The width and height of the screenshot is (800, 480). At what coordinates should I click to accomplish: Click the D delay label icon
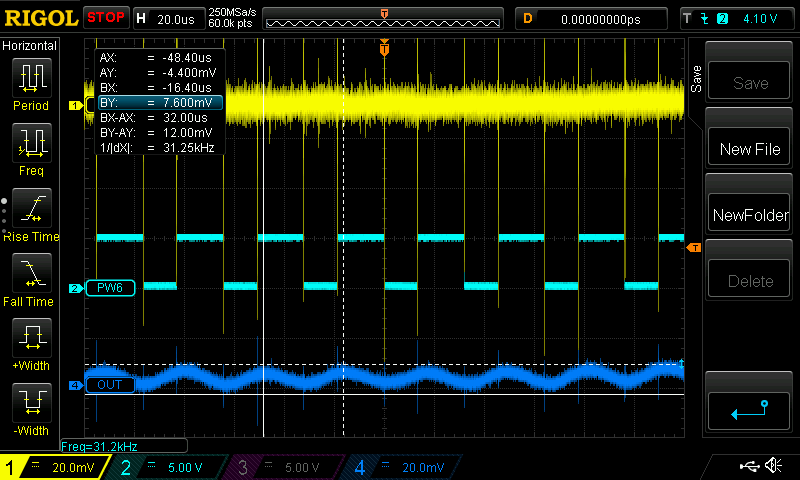click(528, 19)
